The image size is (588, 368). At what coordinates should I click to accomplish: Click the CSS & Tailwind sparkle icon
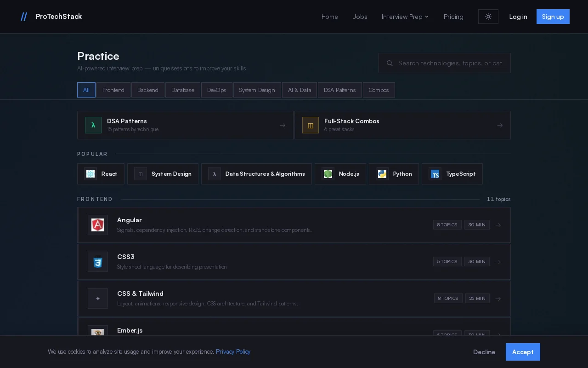(x=98, y=299)
